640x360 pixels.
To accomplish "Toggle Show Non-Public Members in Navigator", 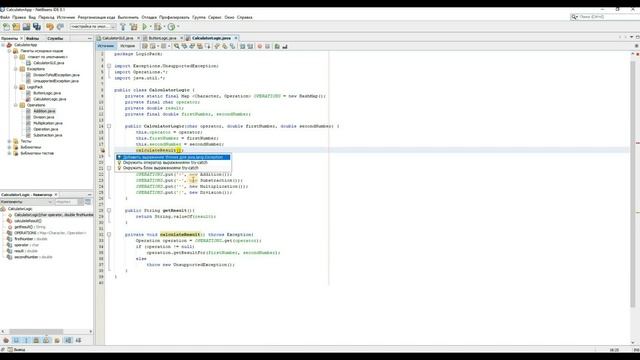I will coord(36,340).
